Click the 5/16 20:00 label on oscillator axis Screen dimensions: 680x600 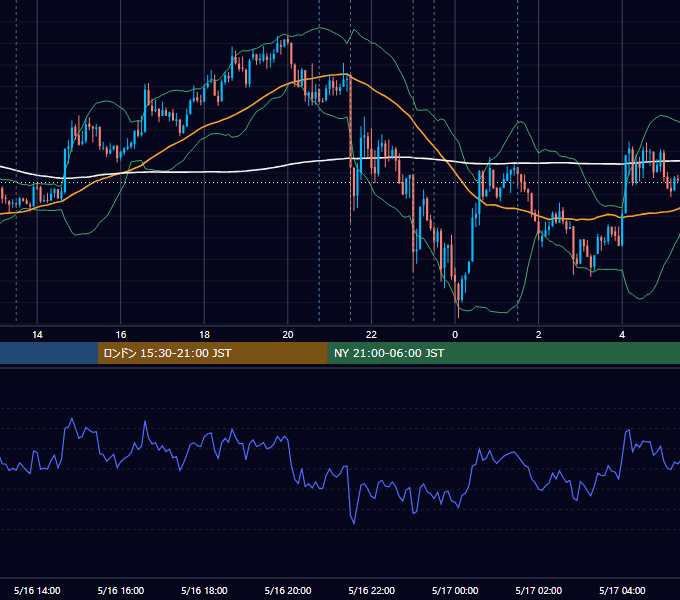pyautogui.click(x=288, y=590)
